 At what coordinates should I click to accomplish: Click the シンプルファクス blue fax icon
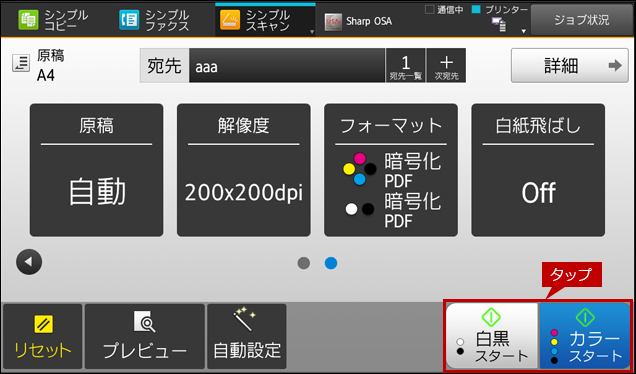[x=129, y=20]
